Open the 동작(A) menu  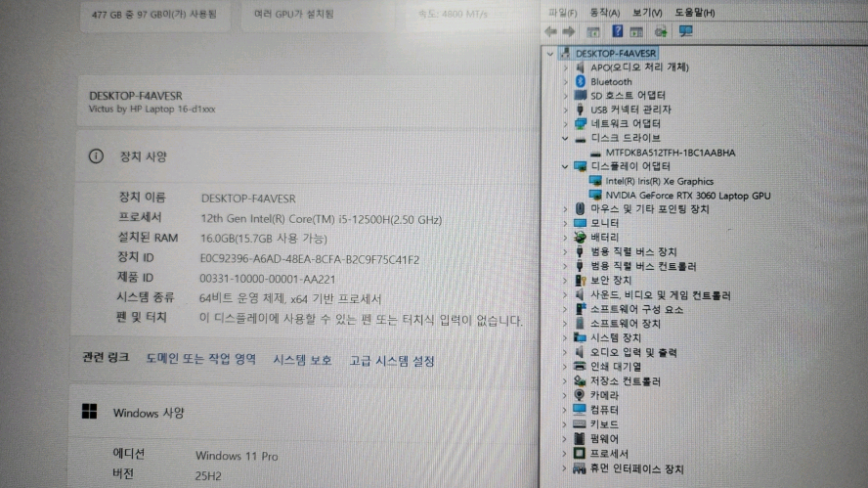coord(604,12)
